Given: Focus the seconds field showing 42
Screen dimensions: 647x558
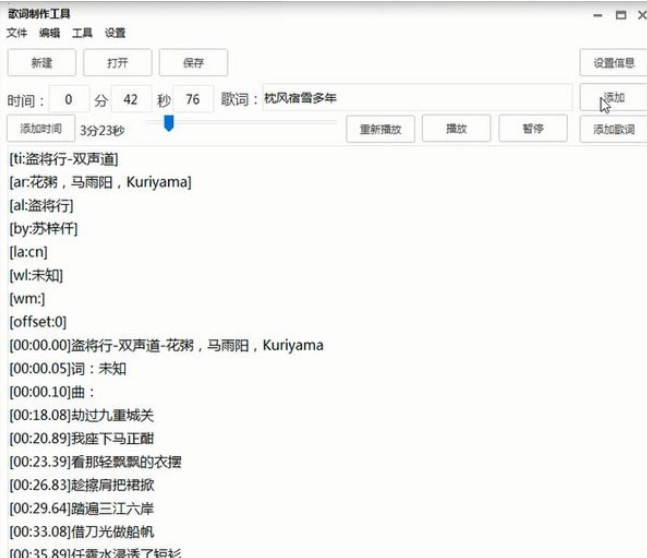Looking at the screenshot, I should [130, 99].
